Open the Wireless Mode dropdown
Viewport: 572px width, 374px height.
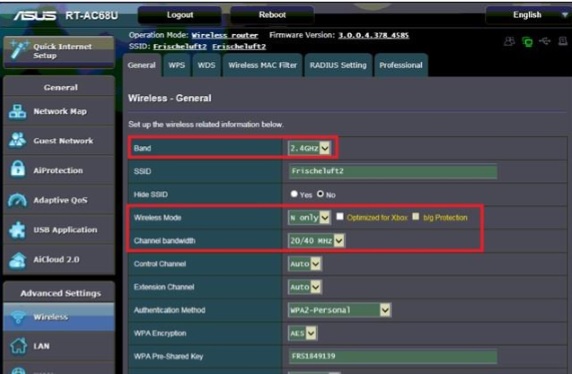click(309, 217)
